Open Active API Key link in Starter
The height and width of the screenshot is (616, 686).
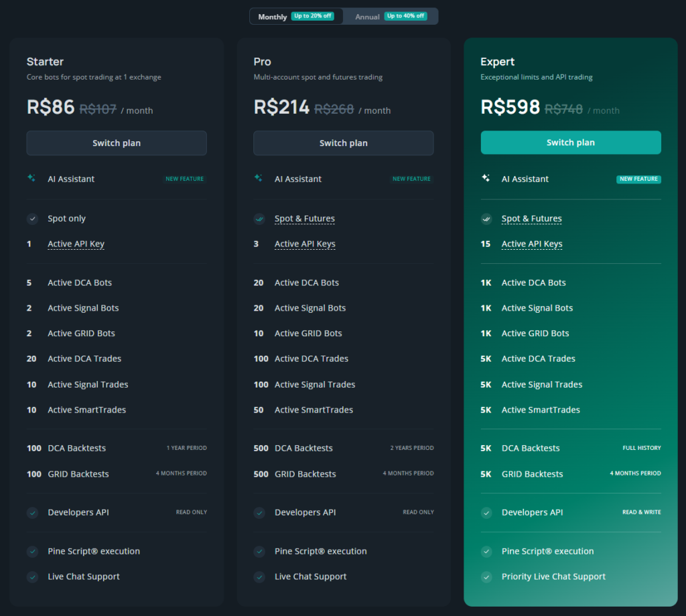point(76,244)
